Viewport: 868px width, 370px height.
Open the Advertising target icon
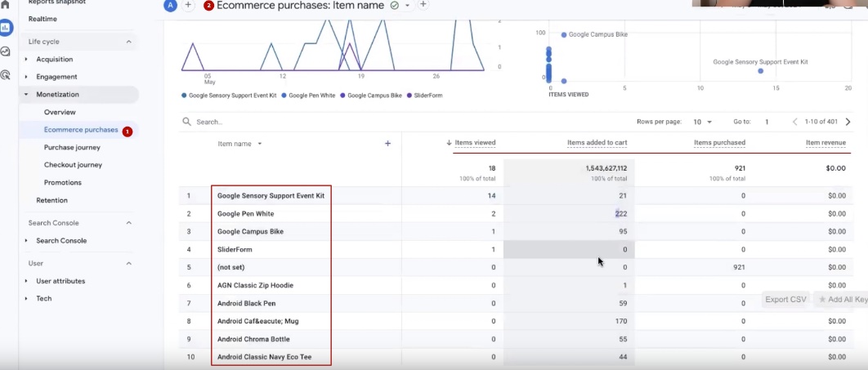[x=6, y=75]
